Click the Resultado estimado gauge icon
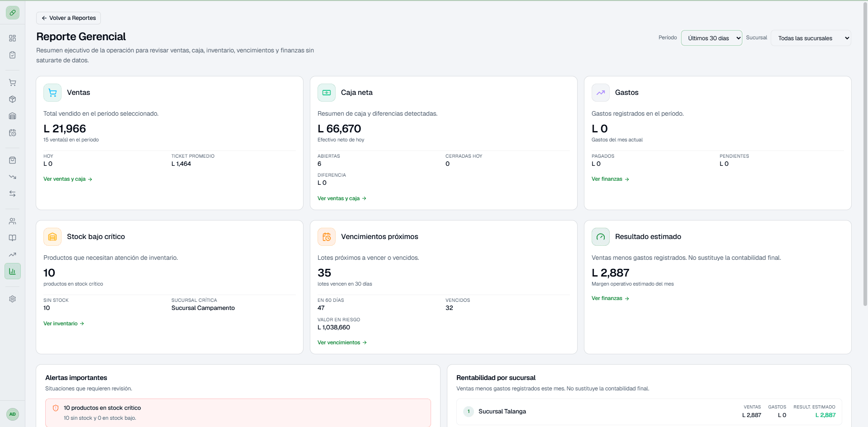The width and height of the screenshot is (868, 427). click(601, 237)
